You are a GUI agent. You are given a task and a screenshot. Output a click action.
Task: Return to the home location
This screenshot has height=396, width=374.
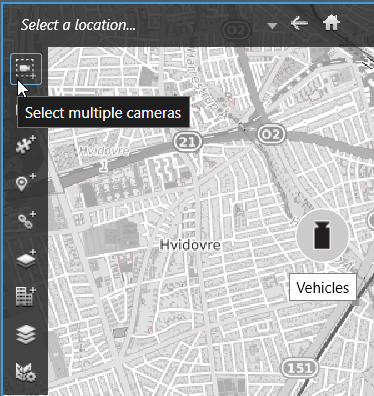(x=331, y=23)
